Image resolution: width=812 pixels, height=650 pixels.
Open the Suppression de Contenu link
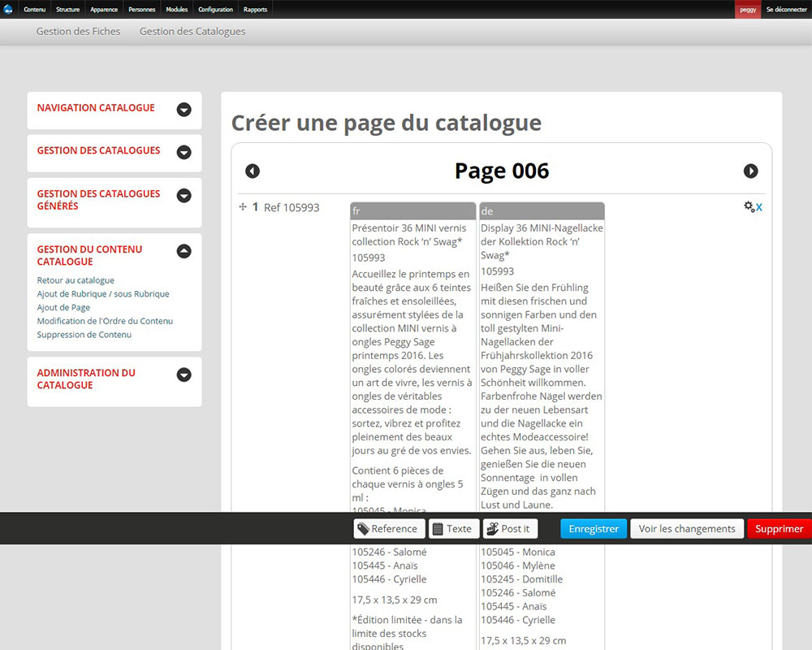pos(84,334)
